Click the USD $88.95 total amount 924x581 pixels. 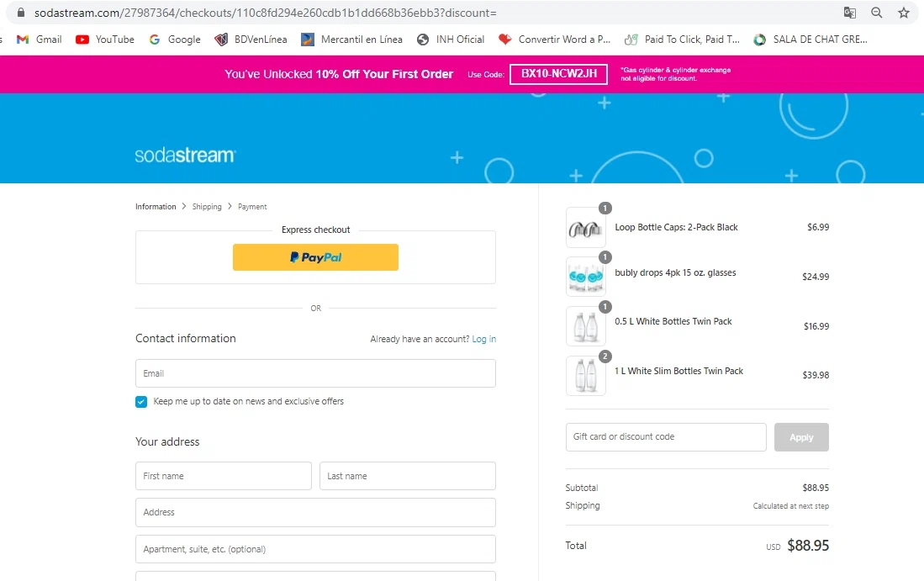coord(797,546)
